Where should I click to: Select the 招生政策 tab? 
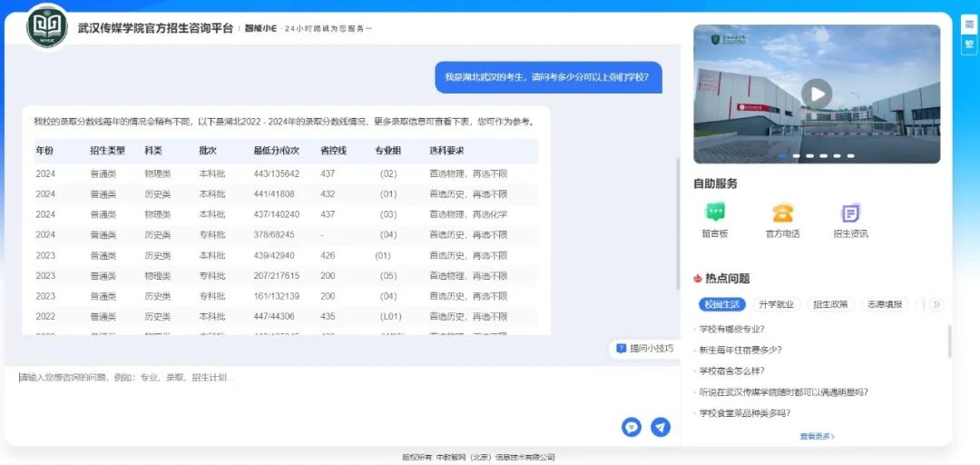coord(830,304)
